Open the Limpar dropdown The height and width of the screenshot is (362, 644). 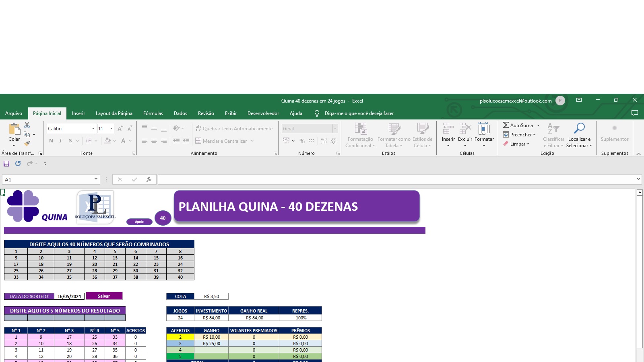[516, 144]
